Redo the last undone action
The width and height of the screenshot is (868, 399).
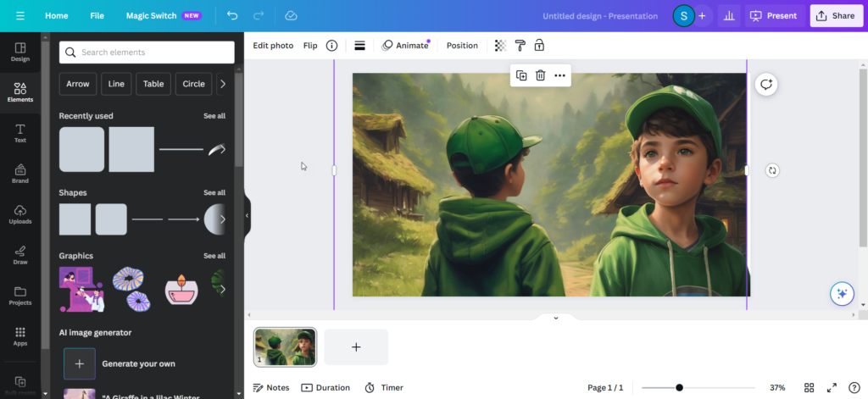click(259, 15)
